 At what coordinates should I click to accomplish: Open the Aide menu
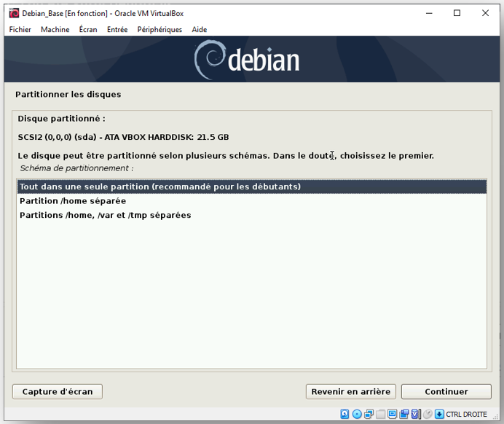click(x=200, y=30)
